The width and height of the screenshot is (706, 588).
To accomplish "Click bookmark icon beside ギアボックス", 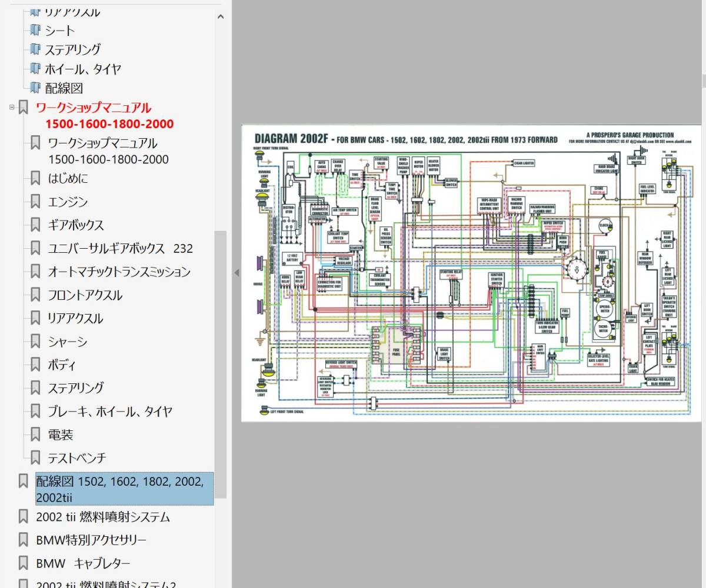I will point(35,225).
